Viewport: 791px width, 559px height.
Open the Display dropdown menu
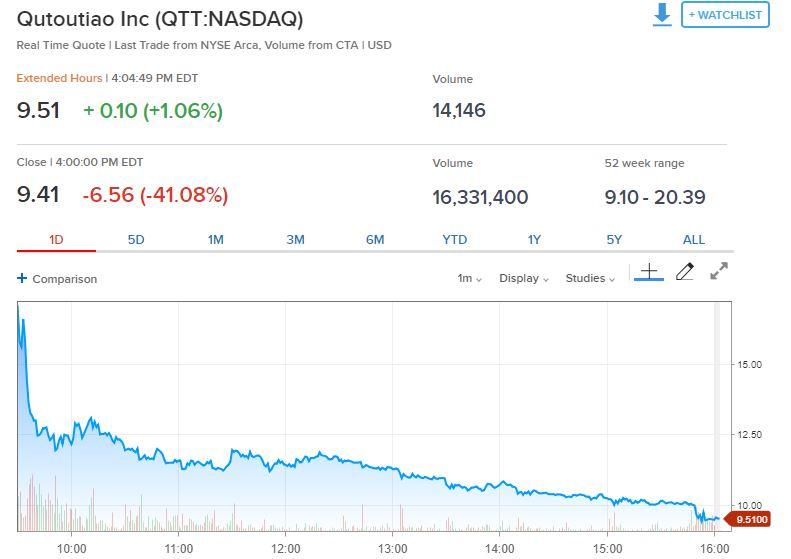[x=524, y=278]
